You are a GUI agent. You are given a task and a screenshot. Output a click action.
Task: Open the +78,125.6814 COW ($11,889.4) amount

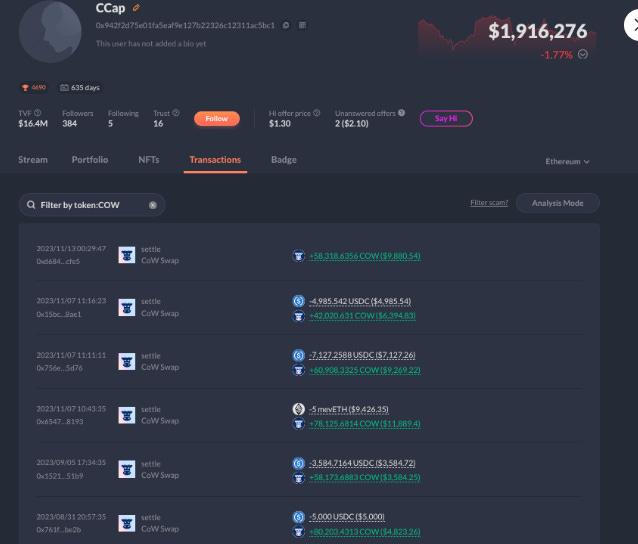pyautogui.click(x=365, y=424)
